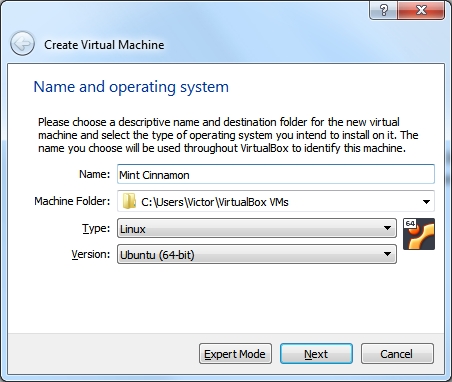Click the folder icon in Machine Folder
The height and width of the screenshot is (382, 452).
(129, 201)
